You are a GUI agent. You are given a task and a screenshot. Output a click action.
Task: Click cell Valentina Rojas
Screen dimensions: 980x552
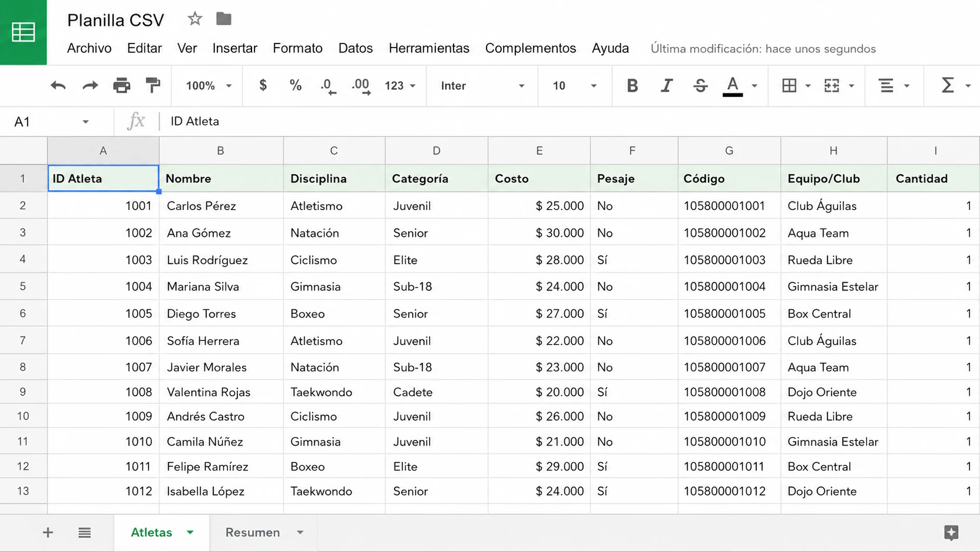tap(221, 392)
